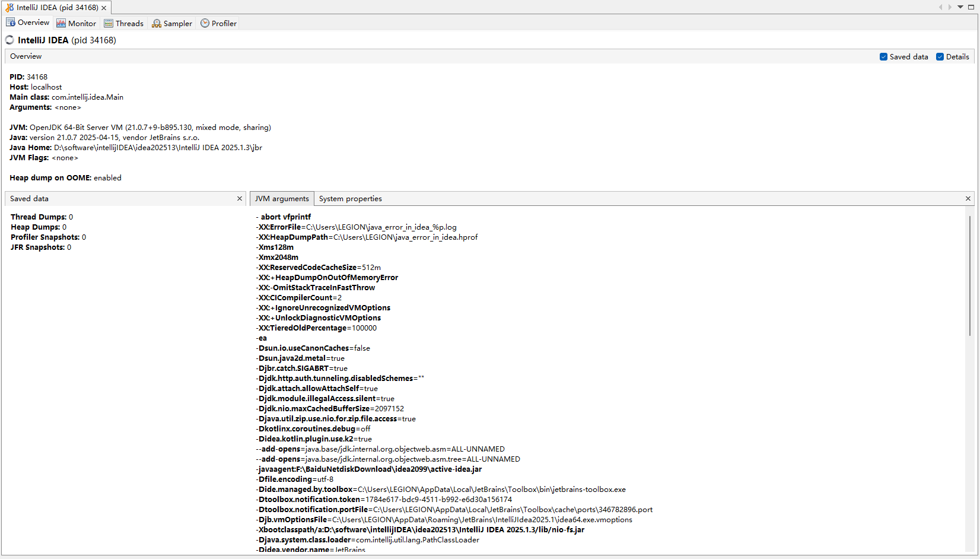Click the IntelliJ IDEA window tab icon
Image resolution: width=980 pixels, height=559 pixels.
coord(9,8)
